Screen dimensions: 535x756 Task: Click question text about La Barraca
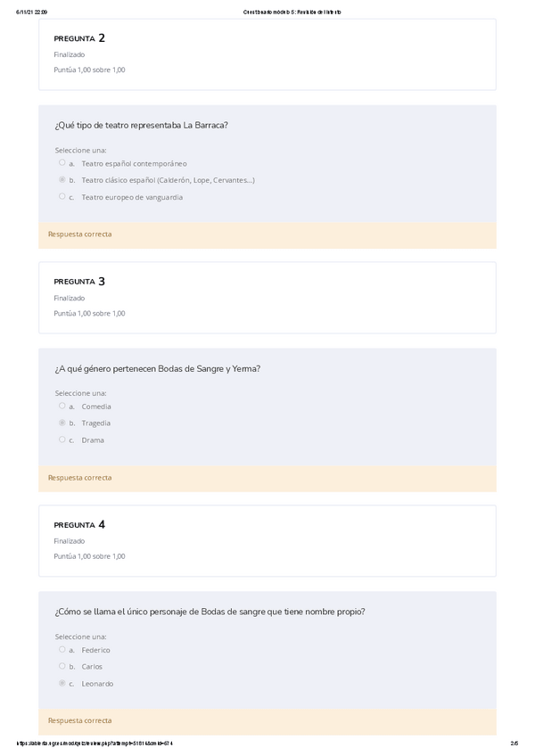(142, 126)
